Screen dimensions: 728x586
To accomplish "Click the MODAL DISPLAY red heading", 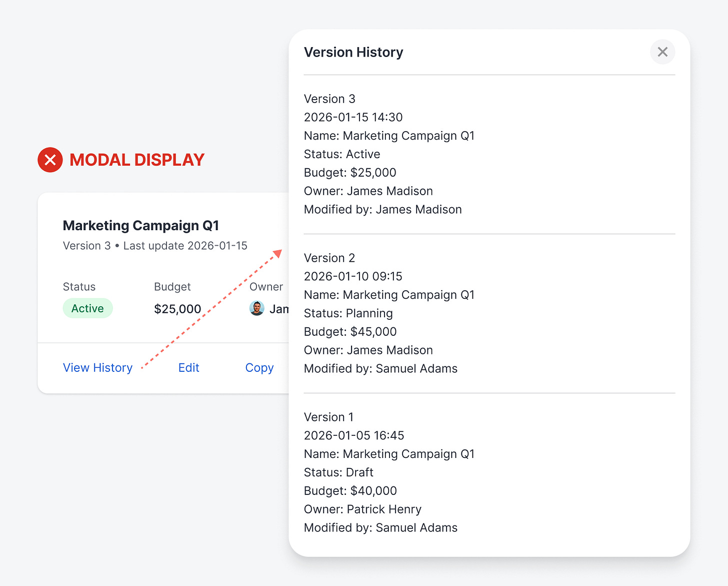I will [137, 160].
